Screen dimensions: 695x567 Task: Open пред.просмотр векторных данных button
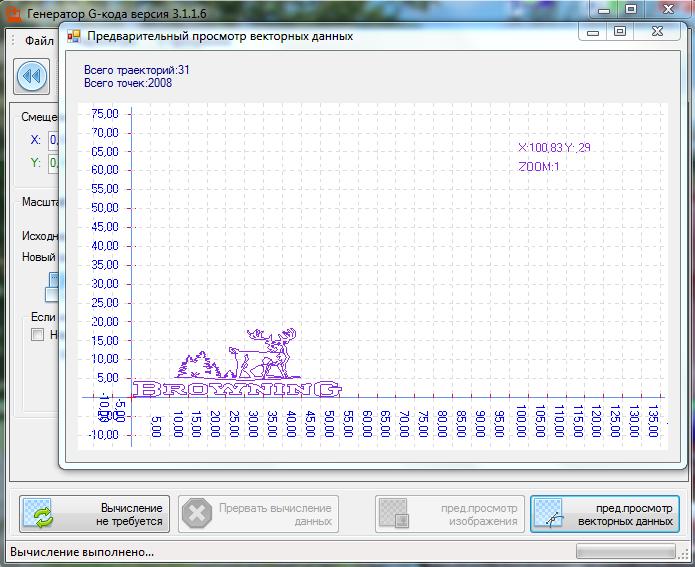(605, 514)
